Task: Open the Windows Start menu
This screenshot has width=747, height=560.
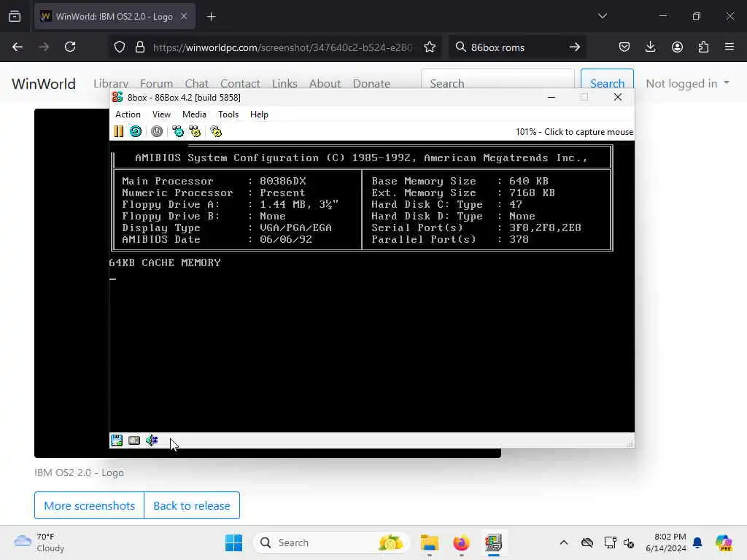Action: click(234, 542)
